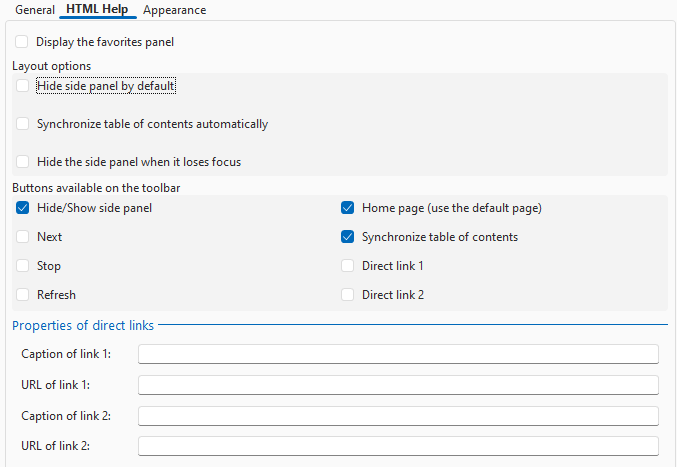Enable Display the favorites panel checkbox
Viewport: 677px width, 467px height.
point(22,42)
